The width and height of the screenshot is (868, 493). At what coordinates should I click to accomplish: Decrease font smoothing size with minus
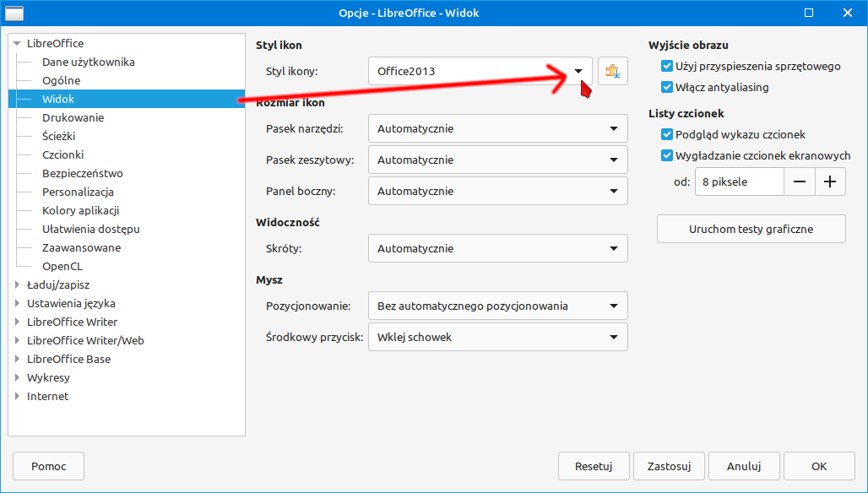(800, 181)
